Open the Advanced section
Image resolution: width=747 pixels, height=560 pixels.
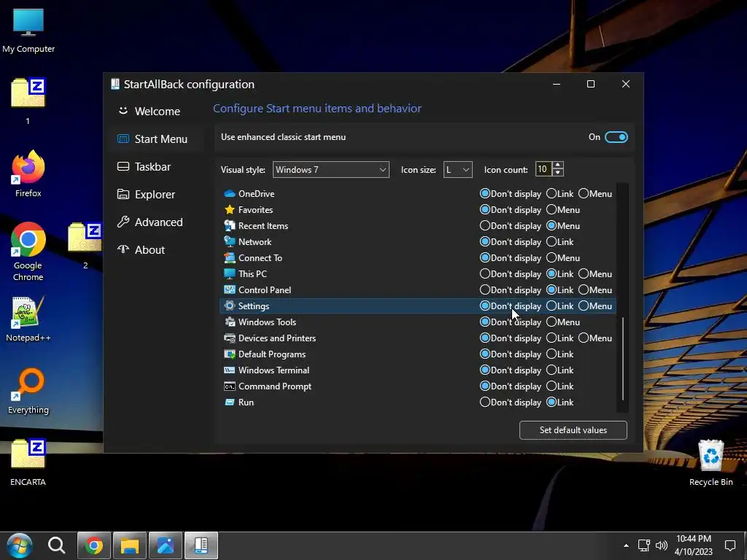[x=158, y=222]
